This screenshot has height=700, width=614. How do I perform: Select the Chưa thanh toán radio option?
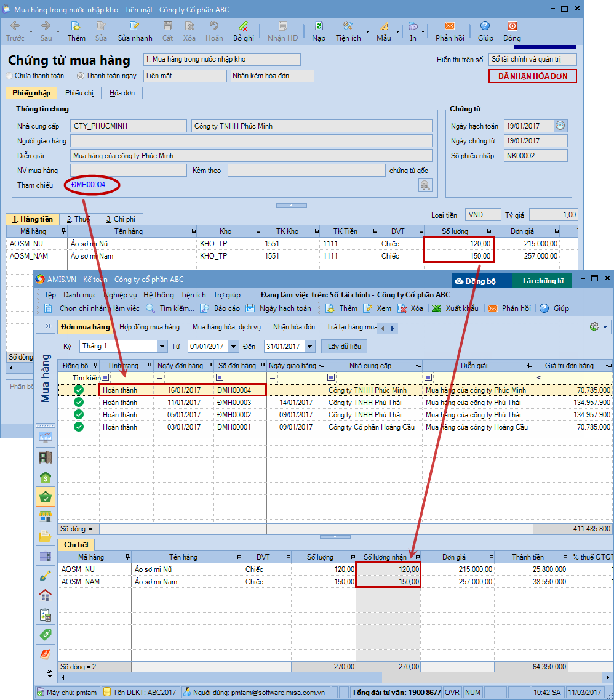tap(10, 76)
